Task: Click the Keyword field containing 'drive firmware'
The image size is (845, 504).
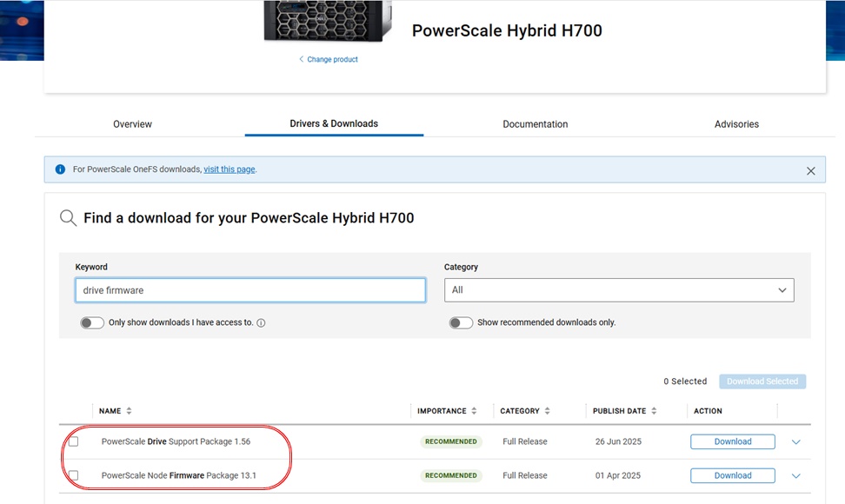Action: pyautogui.click(x=250, y=290)
